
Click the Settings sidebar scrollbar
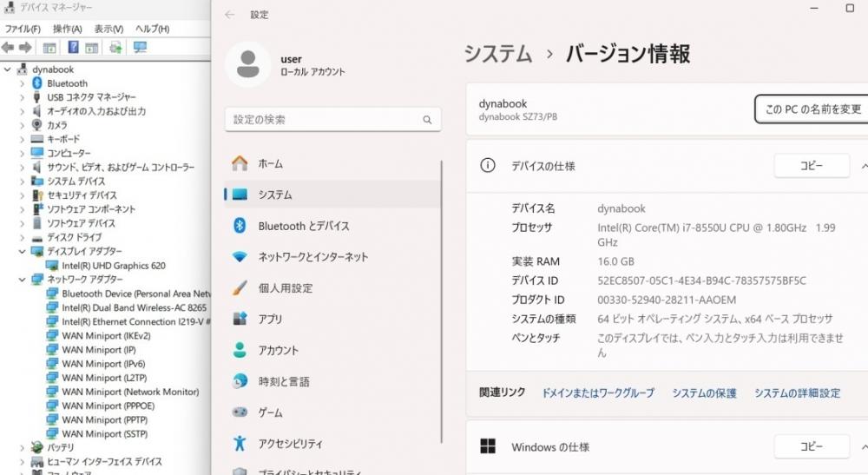pyautogui.click(x=441, y=301)
